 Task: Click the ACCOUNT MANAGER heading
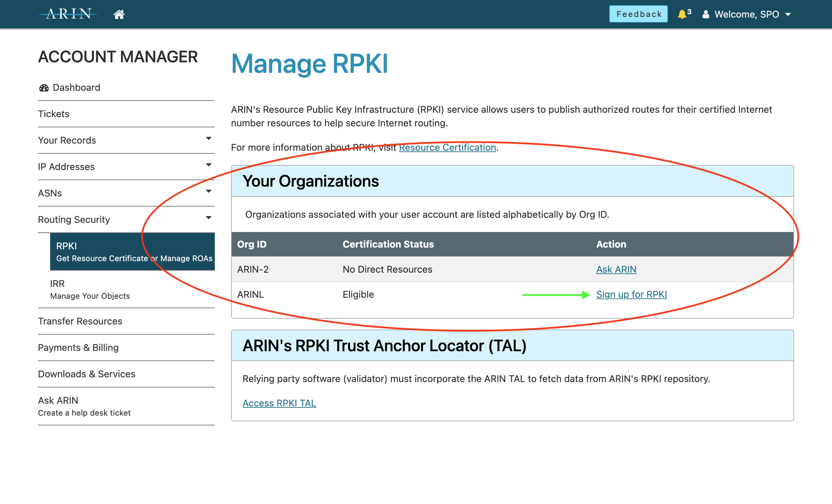pos(118,57)
